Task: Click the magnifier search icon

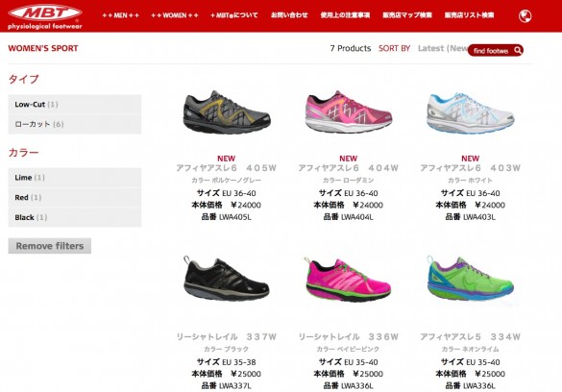Action: click(518, 50)
